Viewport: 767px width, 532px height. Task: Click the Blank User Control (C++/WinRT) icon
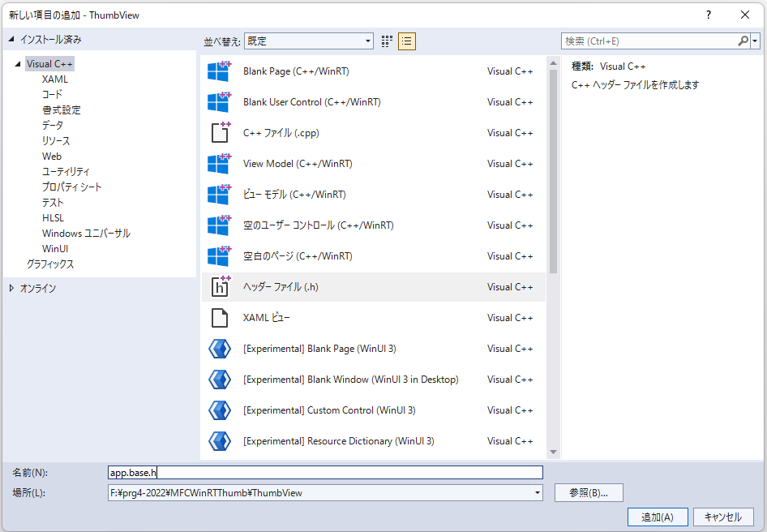tap(219, 102)
